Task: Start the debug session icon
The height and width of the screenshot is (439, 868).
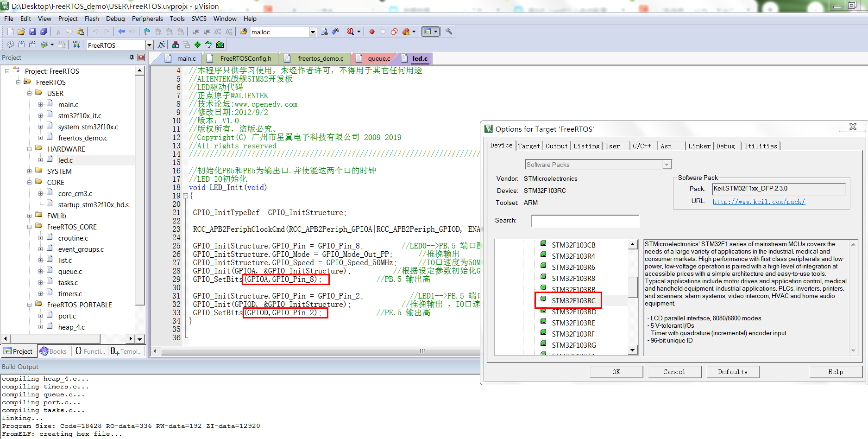Action: pyautogui.click(x=350, y=32)
